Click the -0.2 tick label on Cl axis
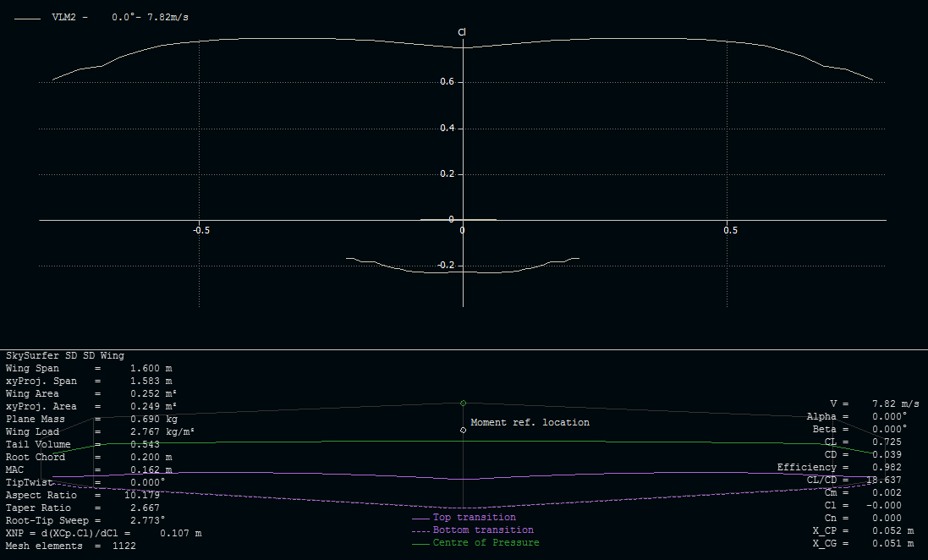This screenshot has height=560, width=928. [x=444, y=266]
